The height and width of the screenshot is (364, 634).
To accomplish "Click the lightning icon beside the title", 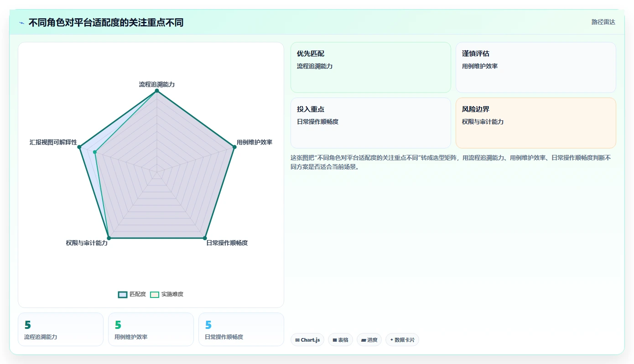I will pyautogui.click(x=22, y=23).
